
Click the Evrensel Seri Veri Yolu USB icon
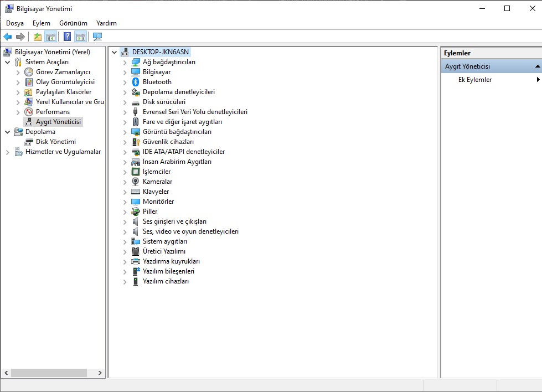(136, 112)
